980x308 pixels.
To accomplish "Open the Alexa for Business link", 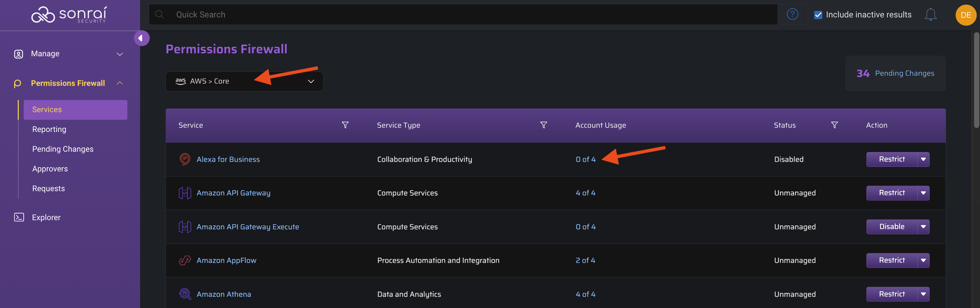I will pyautogui.click(x=228, y=159).
